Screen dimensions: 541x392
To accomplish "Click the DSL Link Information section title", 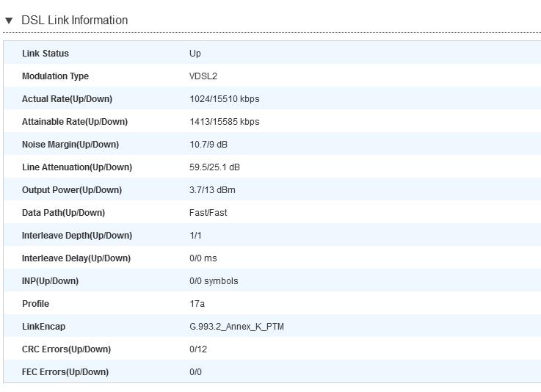I will point(74,21).
